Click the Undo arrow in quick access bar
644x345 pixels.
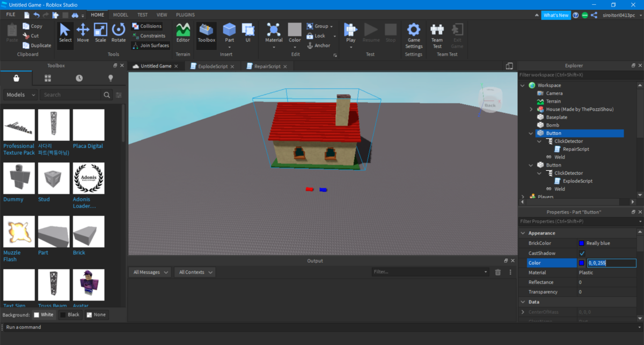point(36,15)
